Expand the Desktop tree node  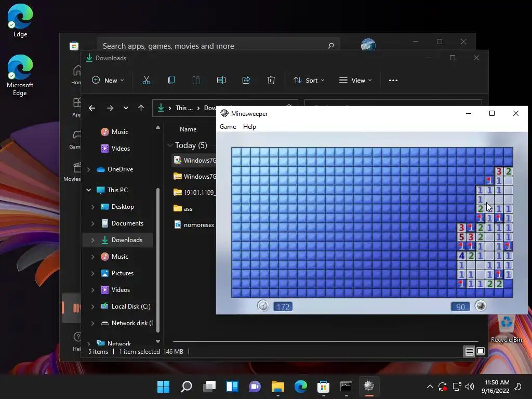(x=93, y=207)
